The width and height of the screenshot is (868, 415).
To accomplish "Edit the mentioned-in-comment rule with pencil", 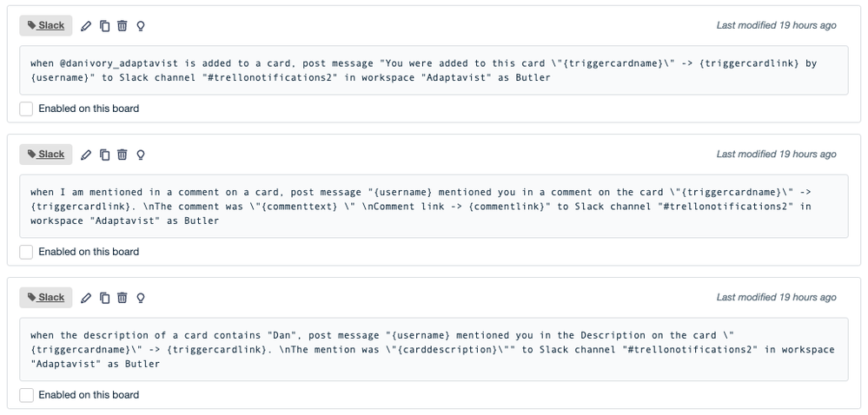I will [x=86, y=155].
